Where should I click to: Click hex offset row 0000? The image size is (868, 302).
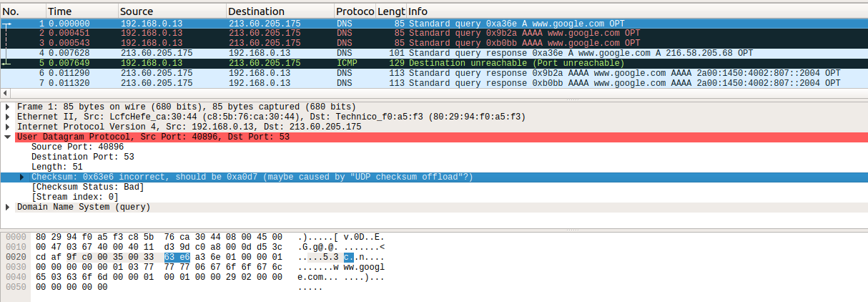15,237
